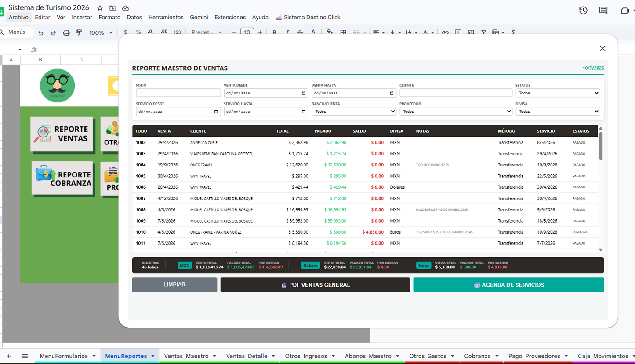This screenshot has height=364, width=635.
Task: Click the Folio input field
Action: [x=178, y=93]
